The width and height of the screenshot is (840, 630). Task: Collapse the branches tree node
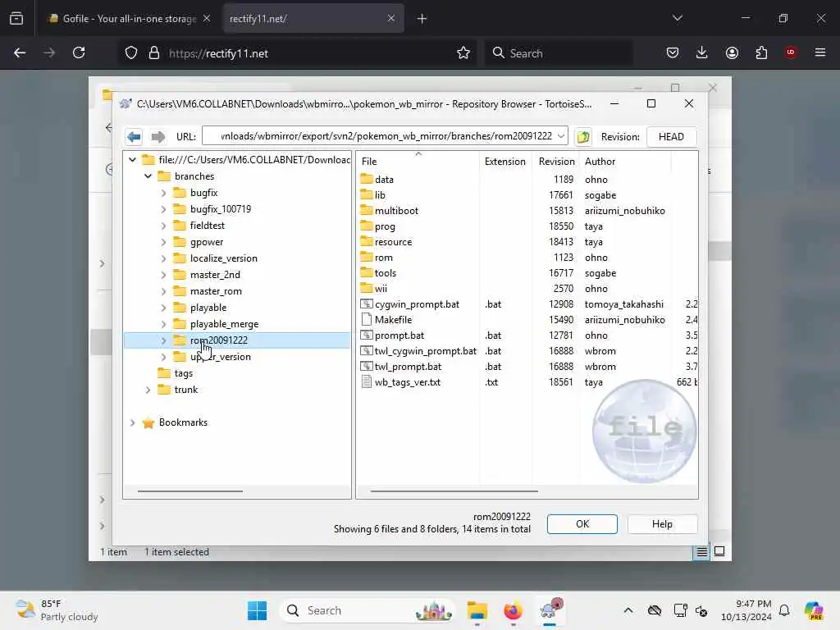(x=148, y=176)
